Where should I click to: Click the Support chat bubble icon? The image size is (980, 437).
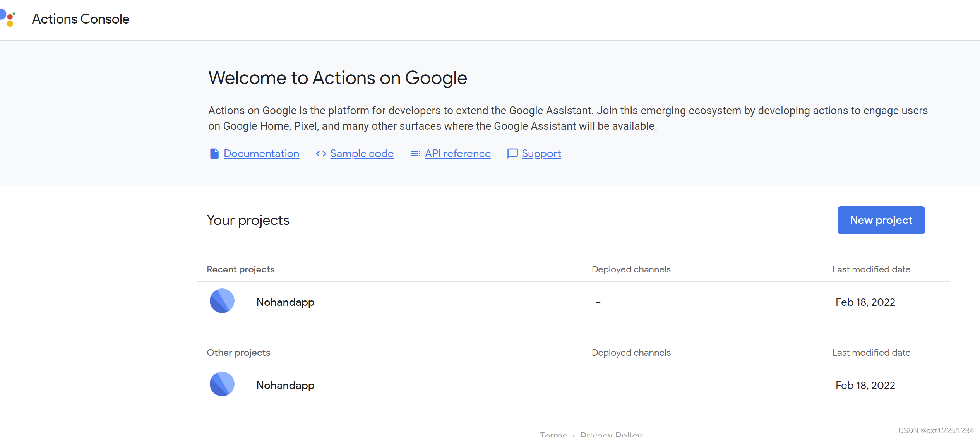click(x=512, y=154)
